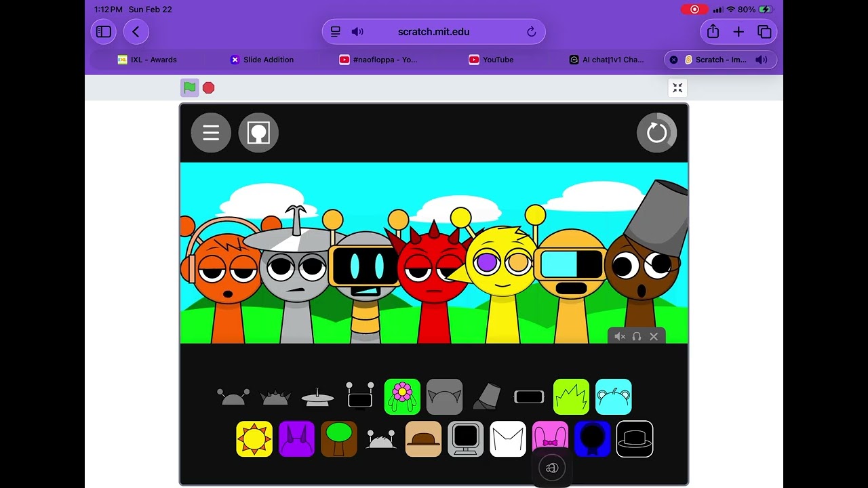
Task: Tap the 80% battery indicator
Action: pyautogui.click(x=756, y=9)
